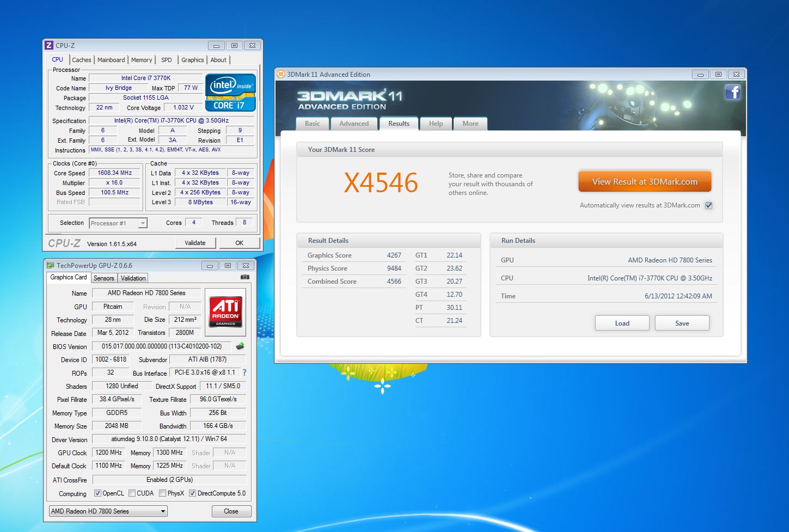The height and width of the screenshot is (532, 789).
Task: Click the Close button in GPU-Z
Action: [x=231, y=511]
